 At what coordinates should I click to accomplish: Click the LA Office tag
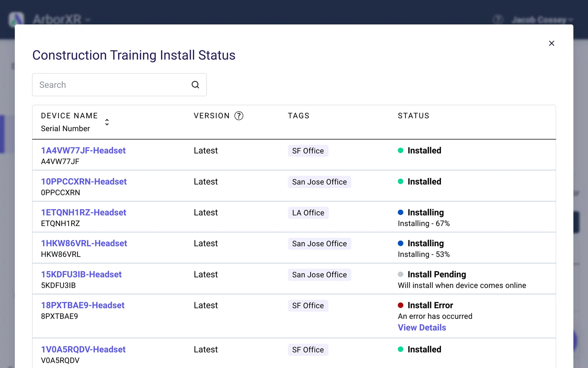point(308,213)
